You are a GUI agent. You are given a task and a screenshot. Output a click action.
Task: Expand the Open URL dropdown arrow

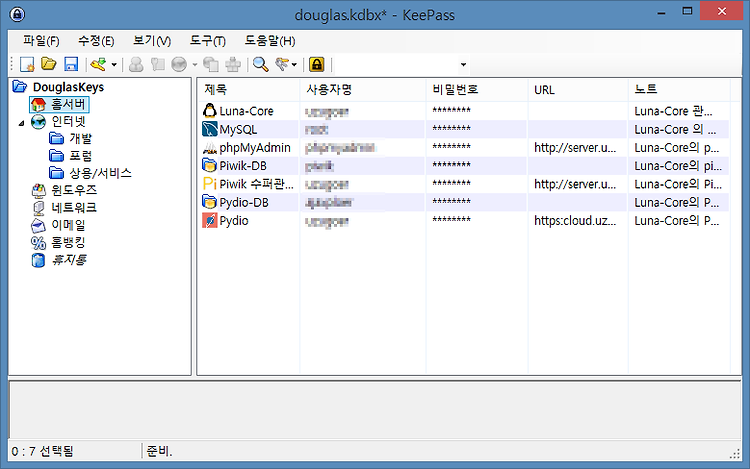[195, 65]
